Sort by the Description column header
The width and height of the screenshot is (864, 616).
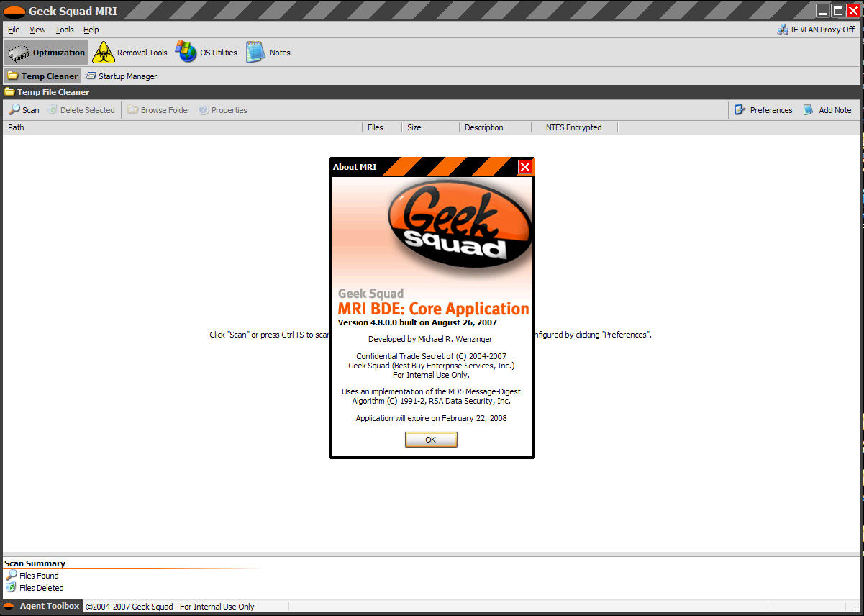click(x=496, y=127)
